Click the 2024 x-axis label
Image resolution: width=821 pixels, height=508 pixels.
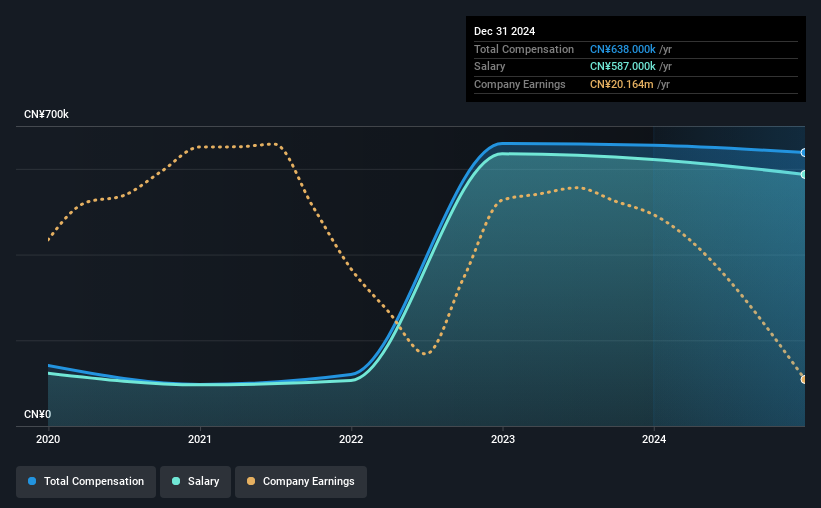654,439
